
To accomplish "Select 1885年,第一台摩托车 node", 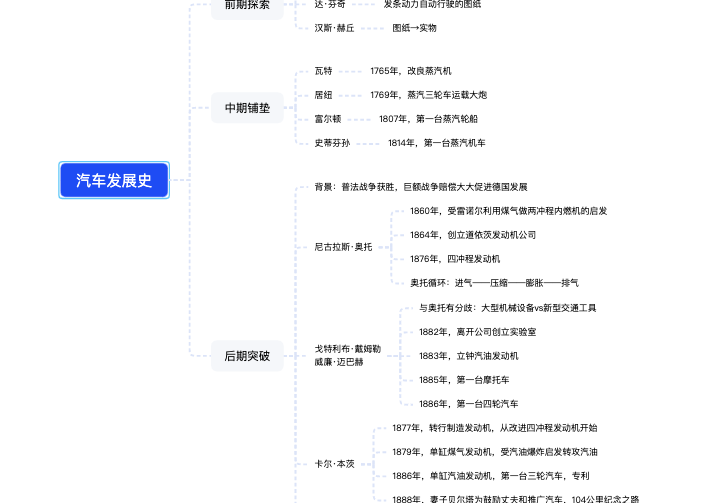I will pos(464,380).
